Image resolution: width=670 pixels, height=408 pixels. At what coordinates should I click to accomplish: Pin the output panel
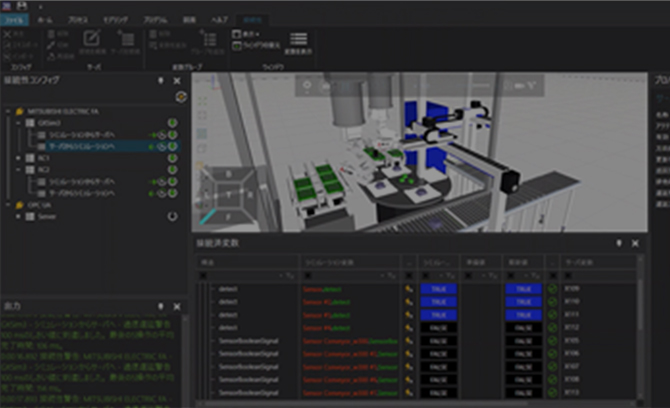pyautogui.click(x=162, y=306)
